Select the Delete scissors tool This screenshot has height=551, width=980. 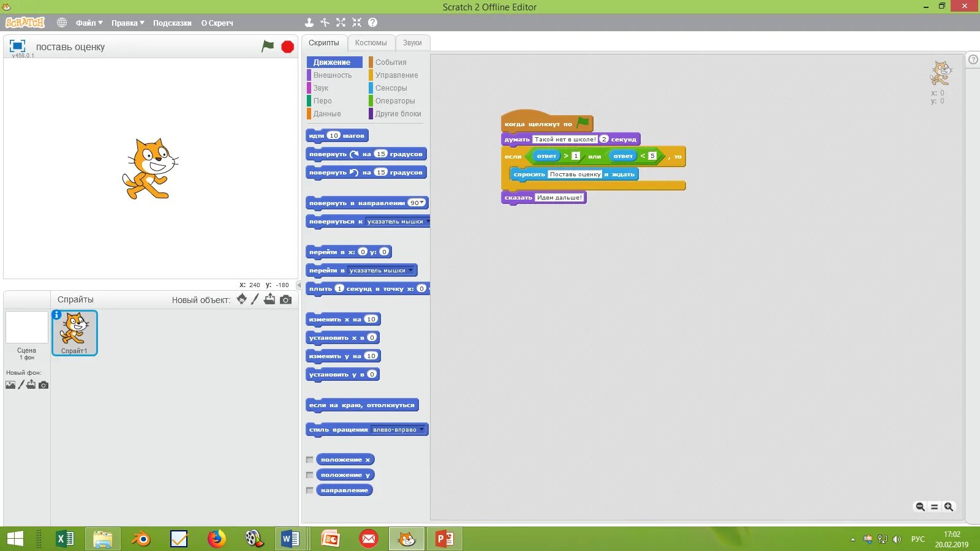[325, 23]
